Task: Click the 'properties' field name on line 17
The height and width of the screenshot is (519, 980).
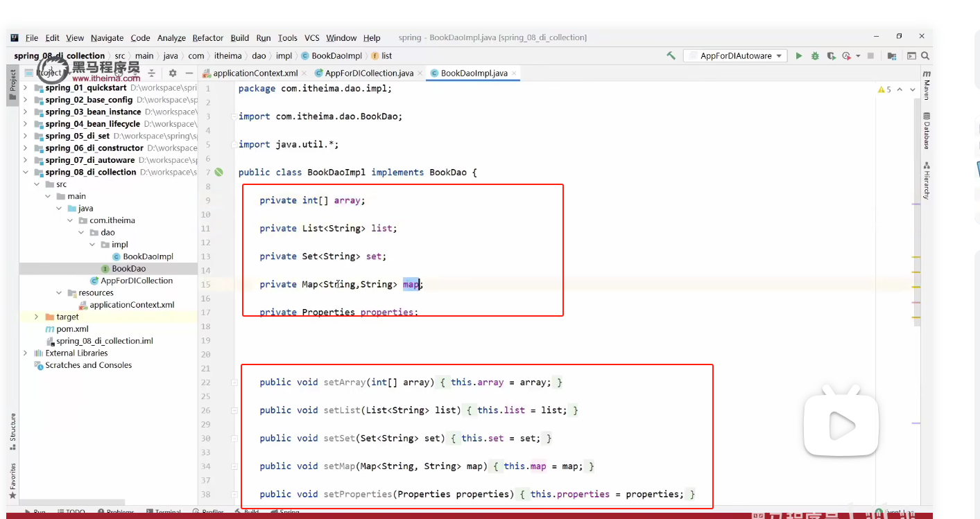Action: coord(388,313)
